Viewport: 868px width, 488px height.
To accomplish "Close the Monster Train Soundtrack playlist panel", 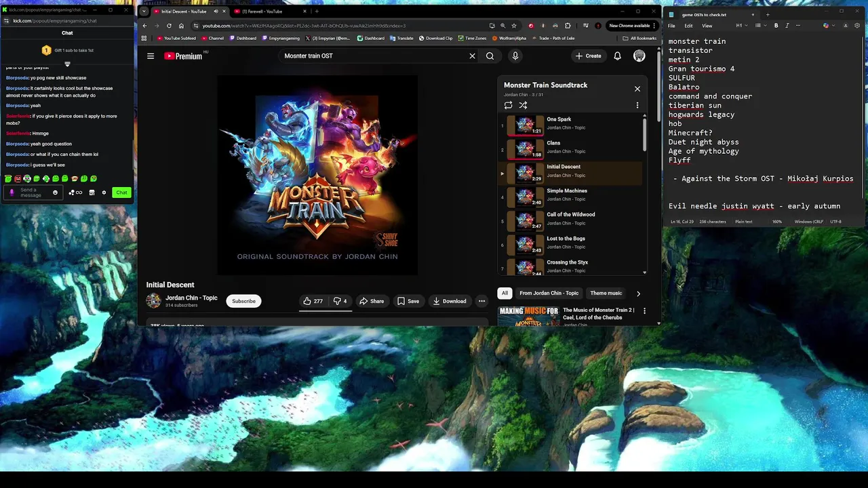I will coord(637,89).
